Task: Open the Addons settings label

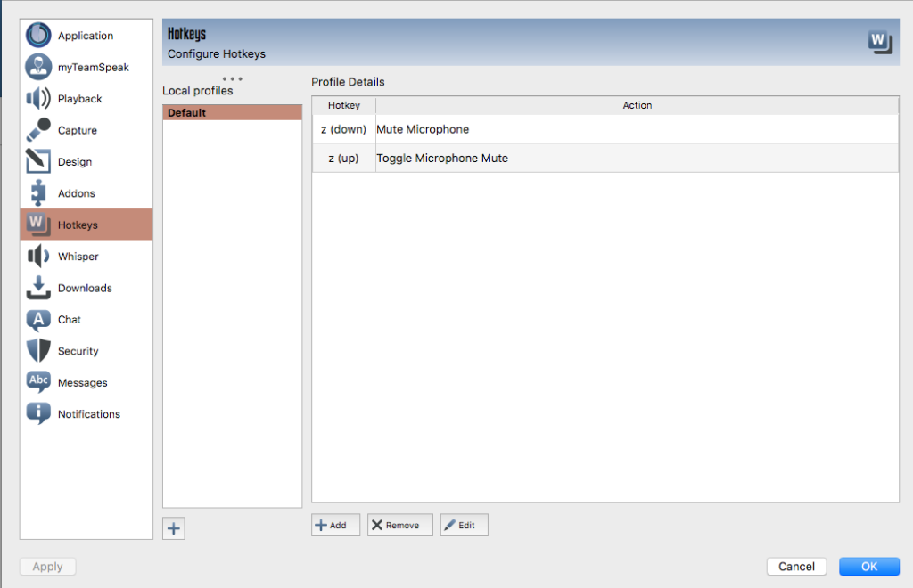Action: (x=77, y=193)
